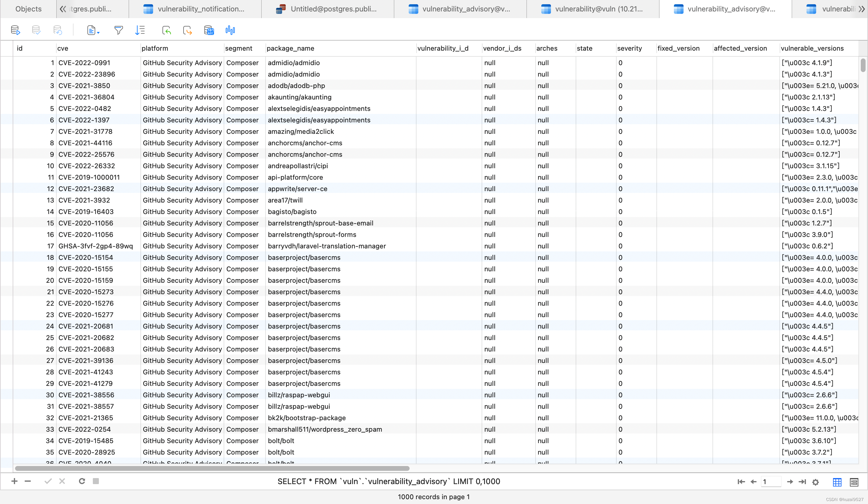Click the vulnerable_versions column header

click(819, 48)
